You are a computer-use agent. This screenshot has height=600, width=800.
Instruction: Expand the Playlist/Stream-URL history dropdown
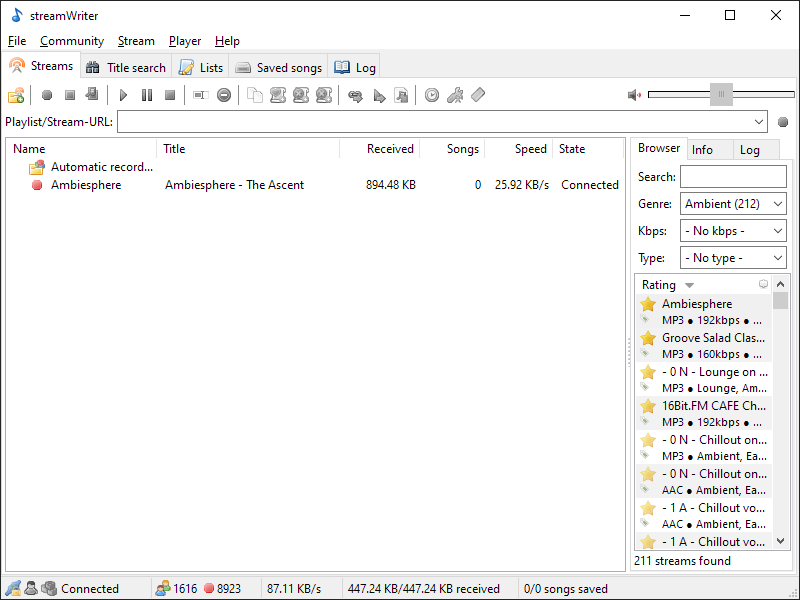[x=759, y=122]
